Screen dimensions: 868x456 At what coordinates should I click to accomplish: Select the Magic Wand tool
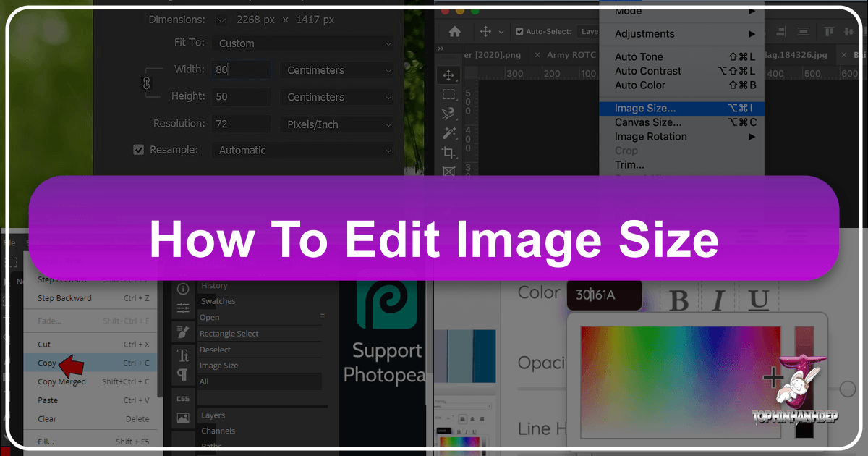tap(449, 132)
